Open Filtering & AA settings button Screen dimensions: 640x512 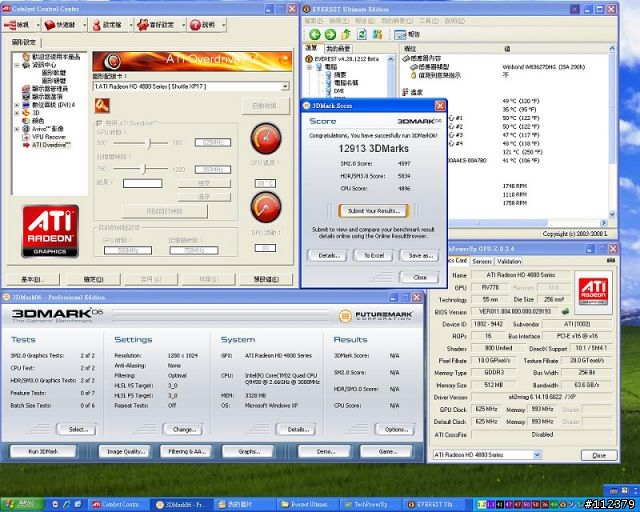(187, 452)
